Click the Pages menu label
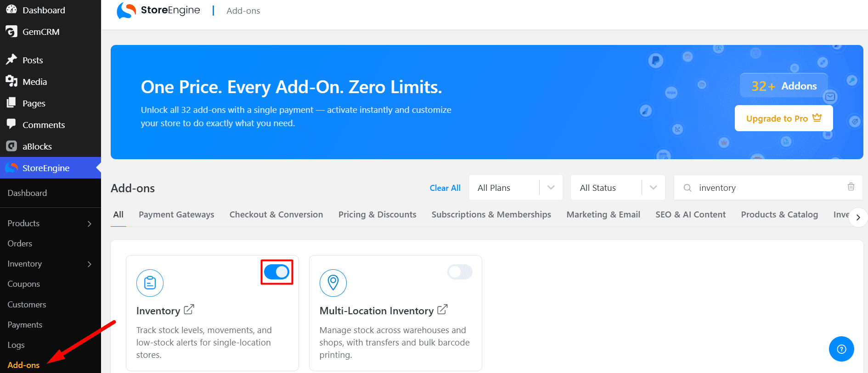Screen dimensions: 868x373 click(x=34, y=103)
